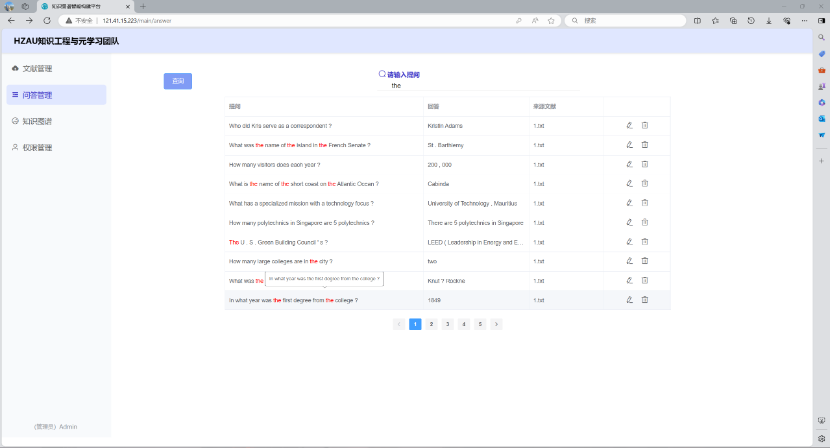830x448 pixels.
Task: Open 文献管理 in the sidebar
Action: click(x=37, y=69)
